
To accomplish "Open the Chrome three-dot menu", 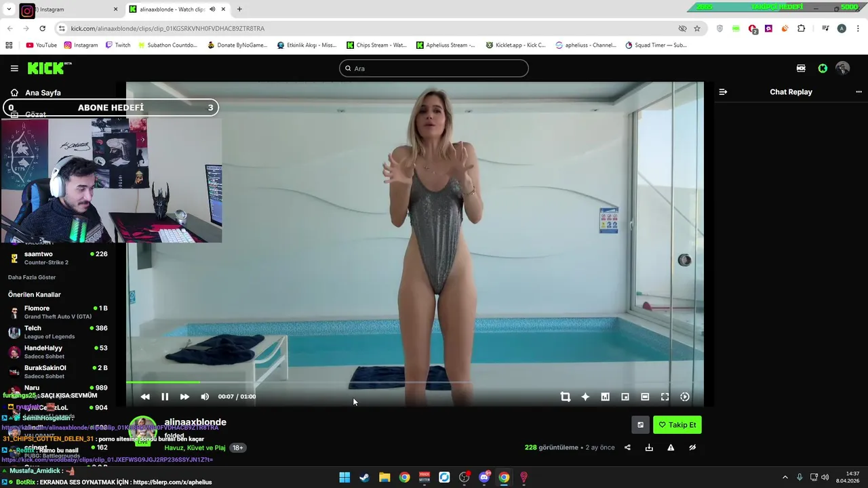I will [x=859, y=28].
